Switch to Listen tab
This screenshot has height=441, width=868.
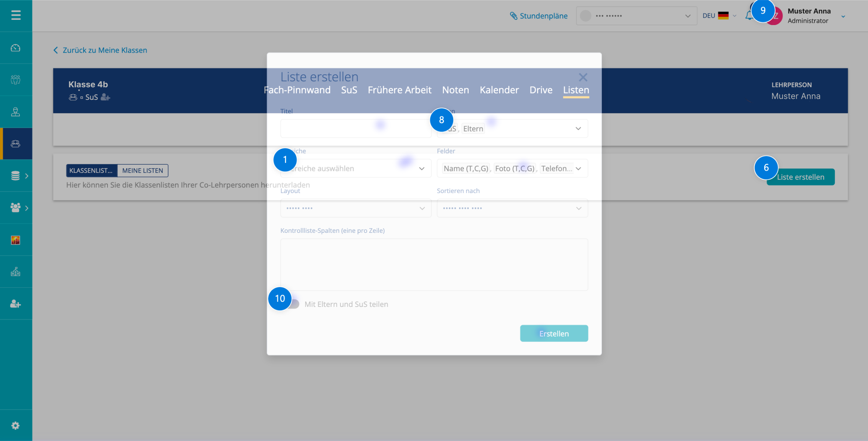tap(576, 90)
